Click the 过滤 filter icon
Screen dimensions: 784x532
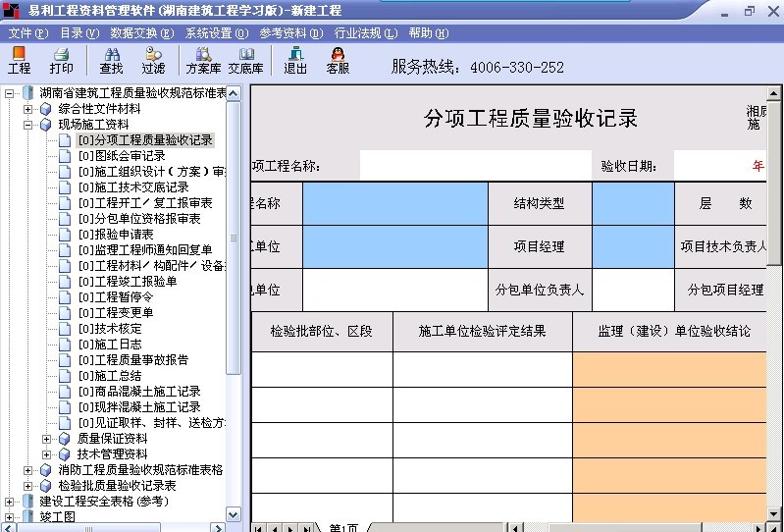pos(153,60)
